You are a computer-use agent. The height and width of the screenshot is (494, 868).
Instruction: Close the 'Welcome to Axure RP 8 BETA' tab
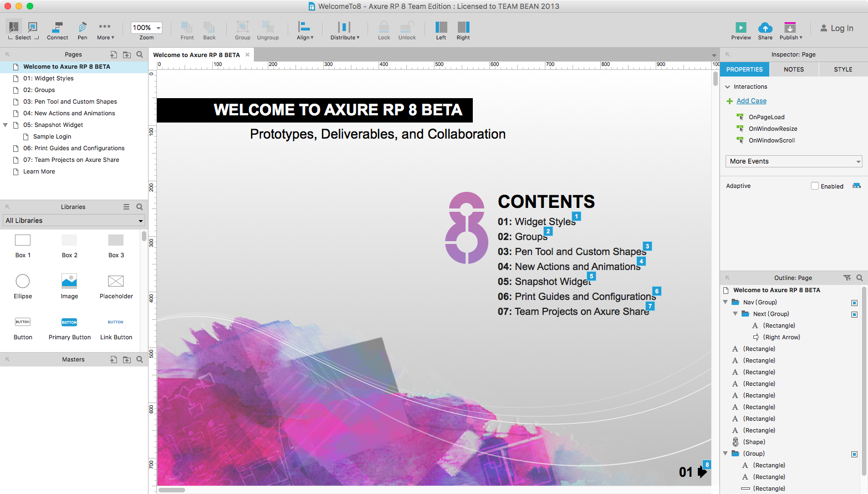[x=247, y=55]
